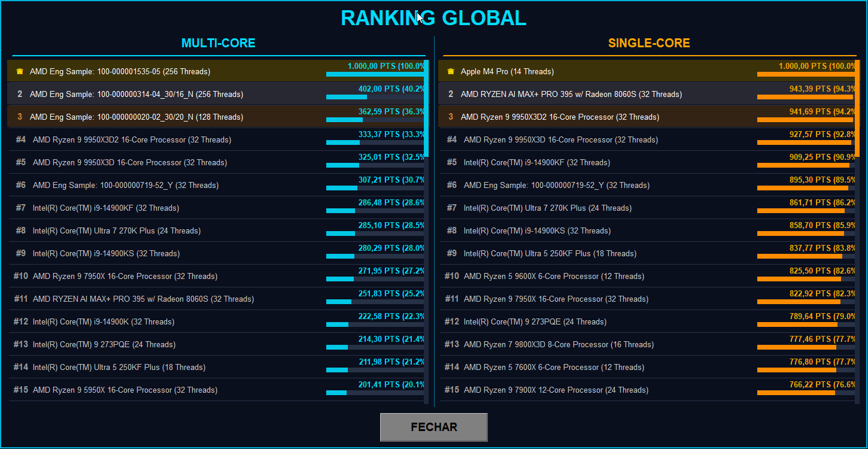Click the crown icon beside AMD Eng Sample 100-000001535-05
The height and width of the screenshot is (449, 868).
coord(20,71)
